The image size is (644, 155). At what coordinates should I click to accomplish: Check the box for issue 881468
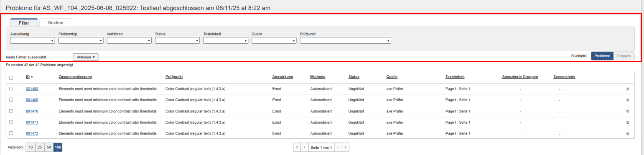(x=11, y=88)
